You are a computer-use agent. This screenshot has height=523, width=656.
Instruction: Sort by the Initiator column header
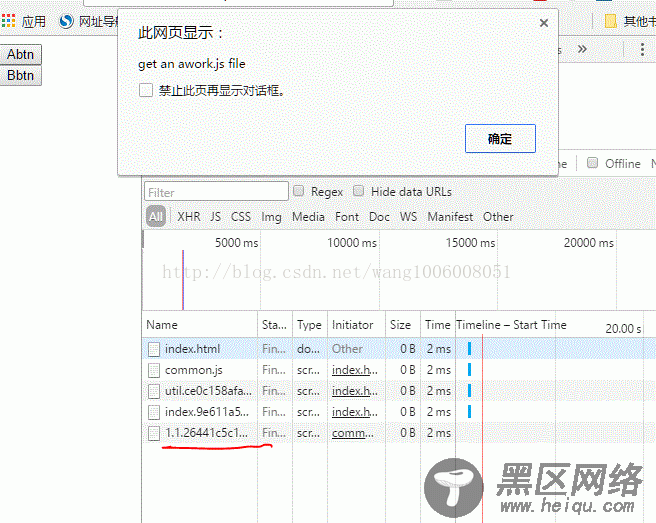[356, 325]
